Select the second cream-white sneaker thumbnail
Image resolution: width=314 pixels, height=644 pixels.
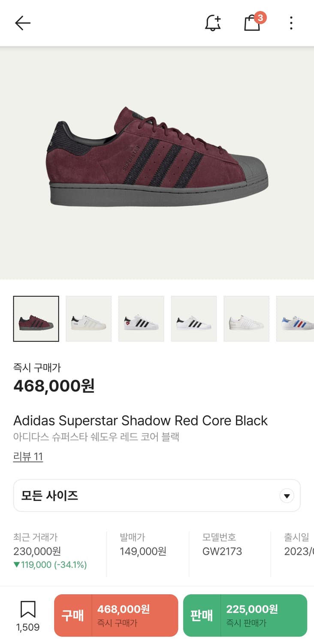89,319
